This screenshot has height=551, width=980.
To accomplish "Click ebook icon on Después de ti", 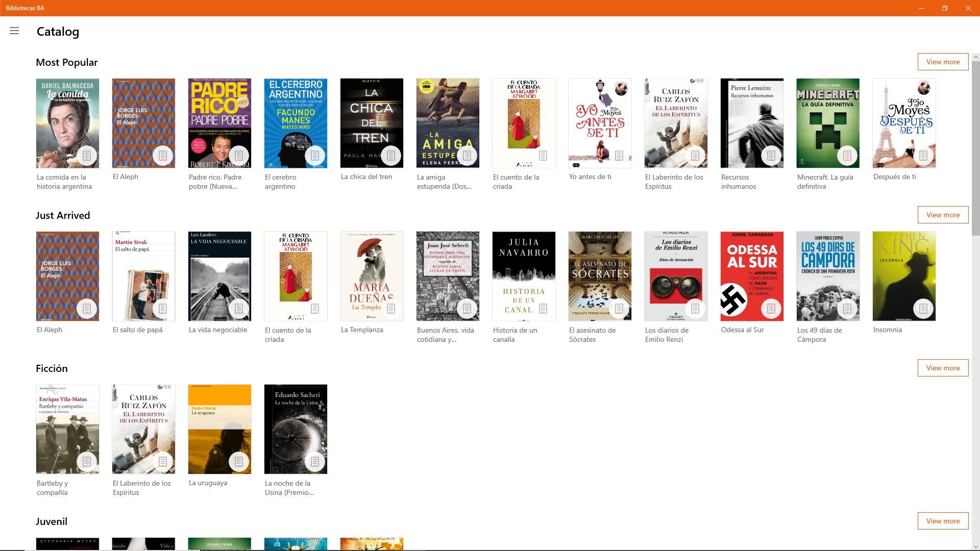I will [923, 156].
